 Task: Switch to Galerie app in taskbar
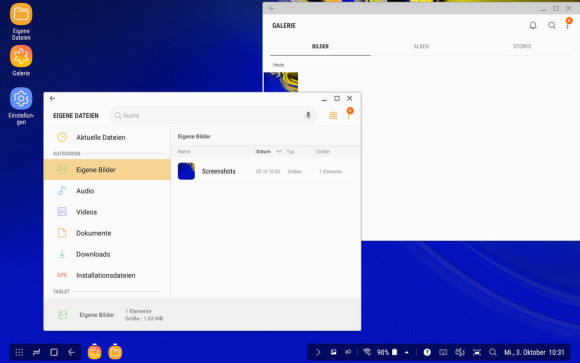94,352
